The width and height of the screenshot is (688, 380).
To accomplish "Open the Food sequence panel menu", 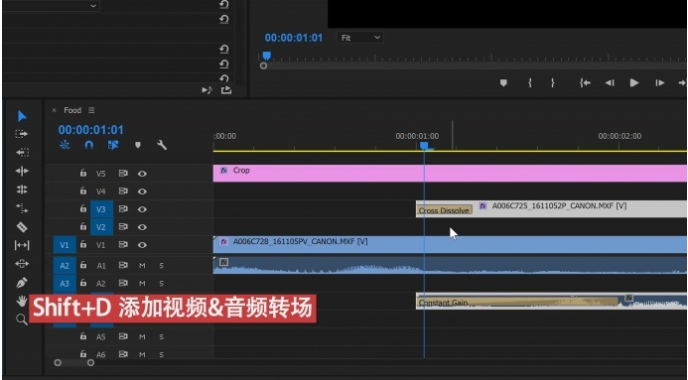I will coord(91,110).
